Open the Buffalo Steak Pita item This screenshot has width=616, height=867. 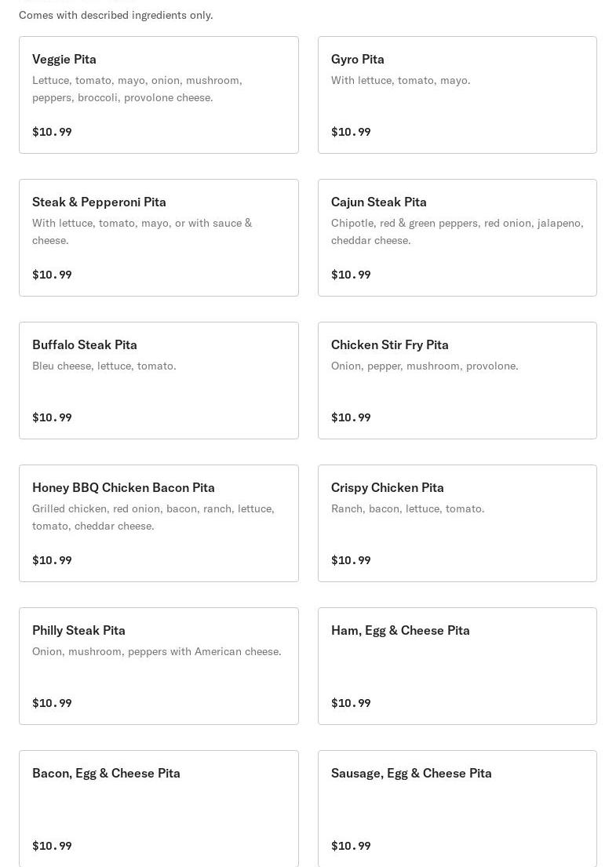tap(159, 381)
